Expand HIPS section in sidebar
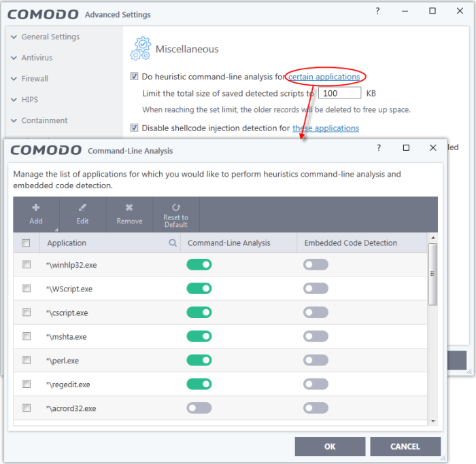 [x=24, y=99]
